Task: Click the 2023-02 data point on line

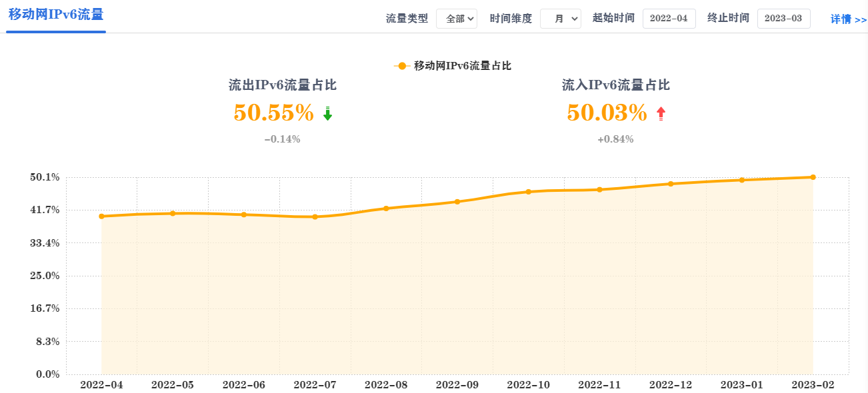Action: point(813,177)
